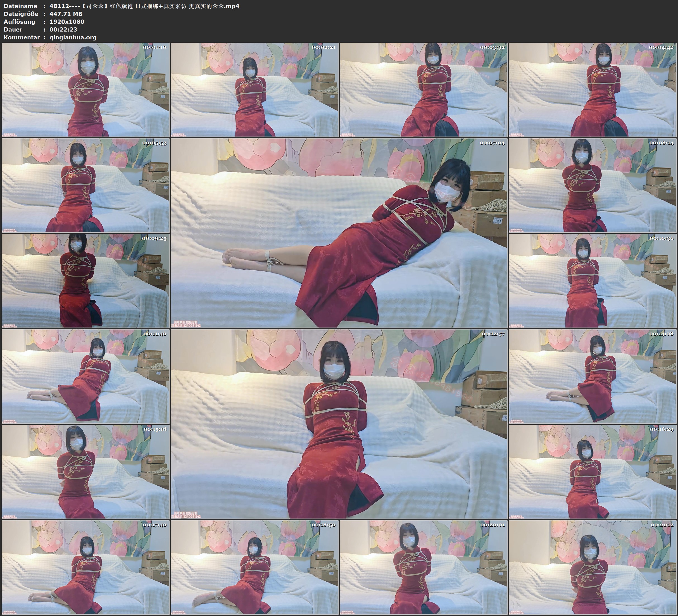This screenshot has width=678, height=616.
Task: Select the thumbnail at 00:05:53
Action: coord(85,185)
